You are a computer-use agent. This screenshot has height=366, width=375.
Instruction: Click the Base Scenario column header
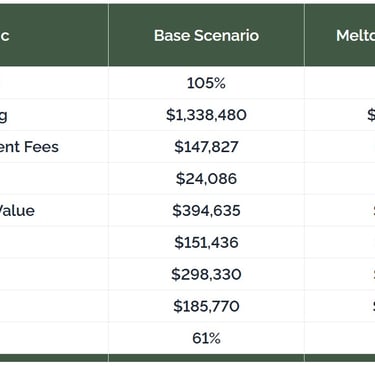[x=206, y=35]
